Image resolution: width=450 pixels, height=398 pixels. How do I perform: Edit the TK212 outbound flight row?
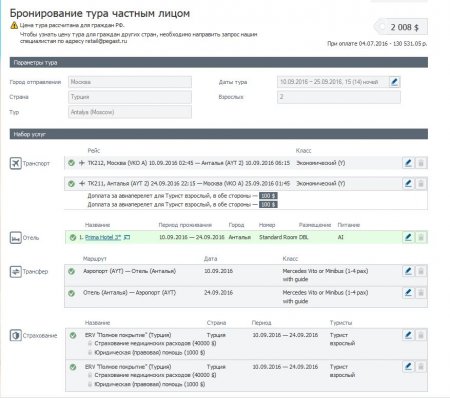coord(408,163)
